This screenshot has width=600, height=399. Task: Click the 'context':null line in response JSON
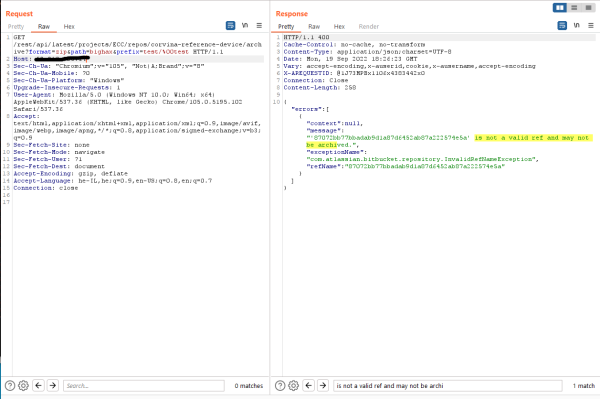(x=335, y=124)
